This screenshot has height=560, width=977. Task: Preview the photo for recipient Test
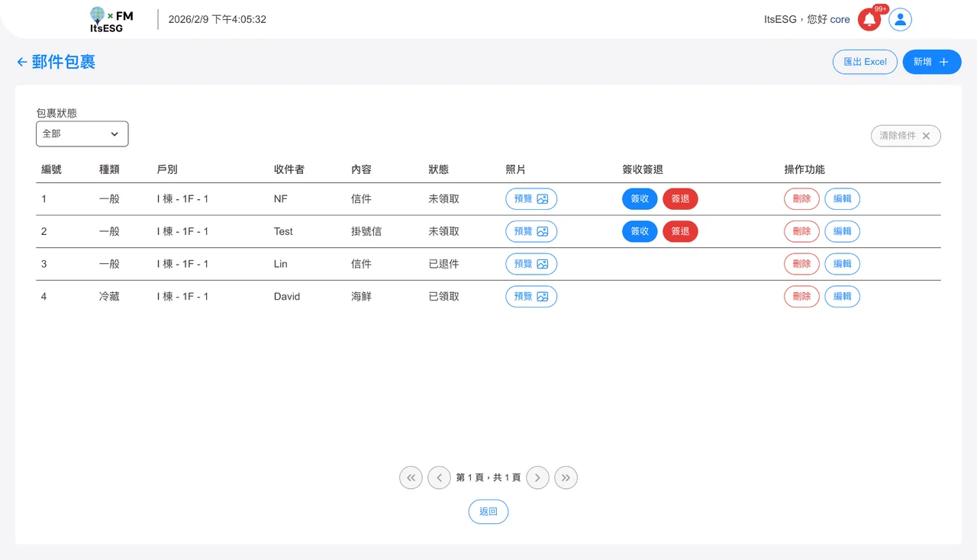tap(531, 231)
